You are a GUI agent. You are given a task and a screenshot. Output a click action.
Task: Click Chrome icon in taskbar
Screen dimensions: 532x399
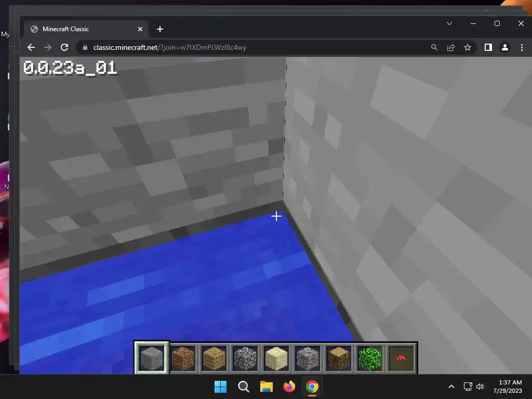pos(312,387)
